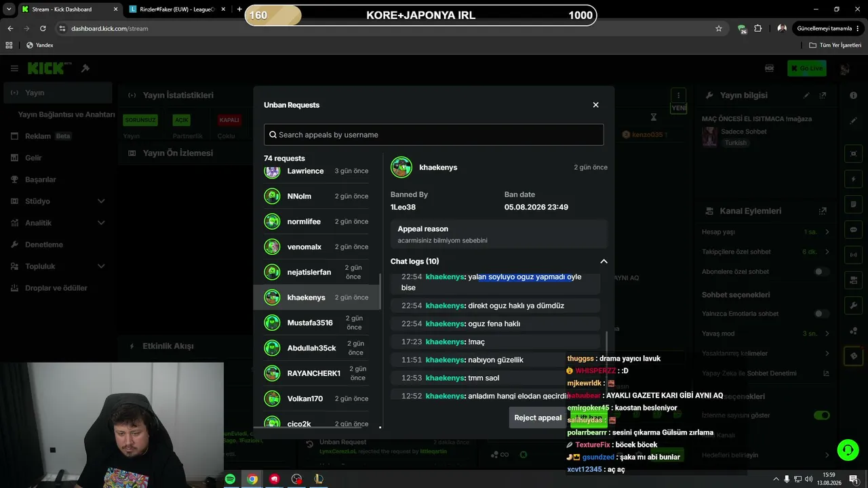This screenshot has height=488, width=868.
Task: Pop out the Kanal Eylemleri panel
Action: point(823,211)
